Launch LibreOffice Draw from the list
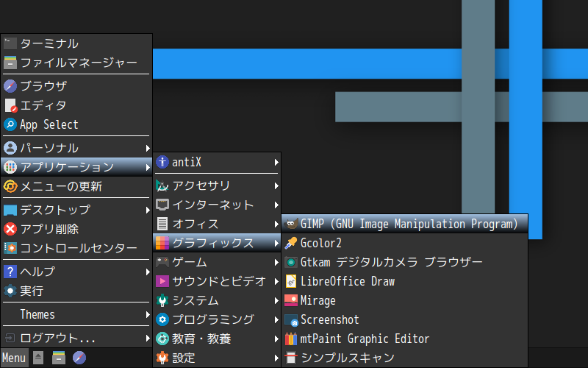Image resolution: width=588 pixels, height=368 pixels. (405, 281)
